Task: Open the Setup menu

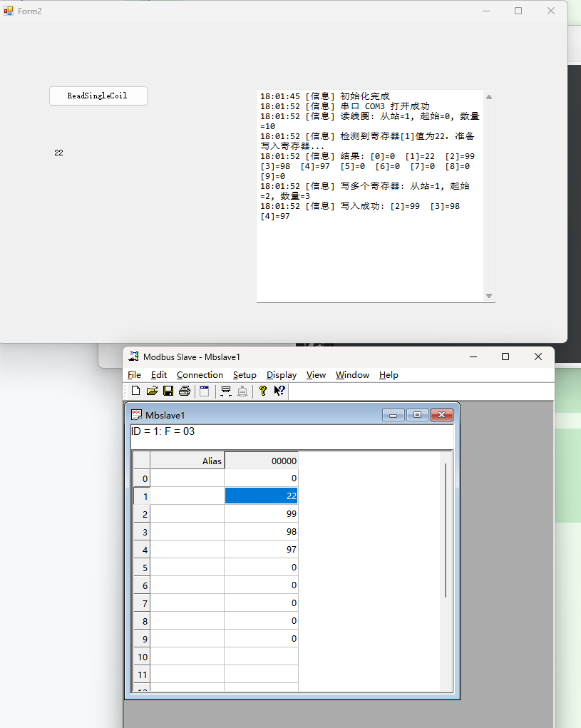Action: pyautogui.click(x=245, y=374)
